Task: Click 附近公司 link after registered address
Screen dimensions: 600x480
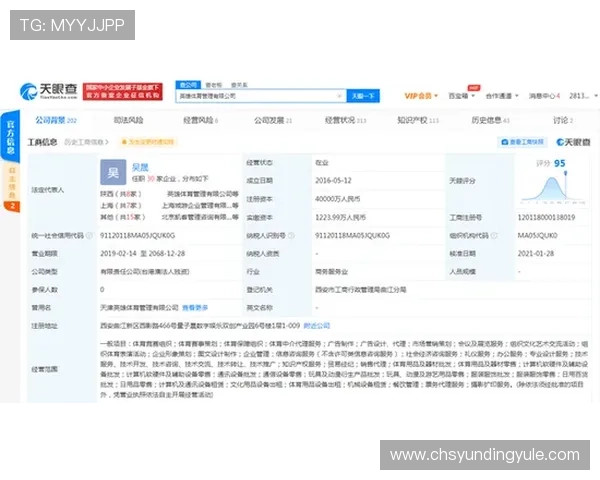Action: (x=316, y=326)
